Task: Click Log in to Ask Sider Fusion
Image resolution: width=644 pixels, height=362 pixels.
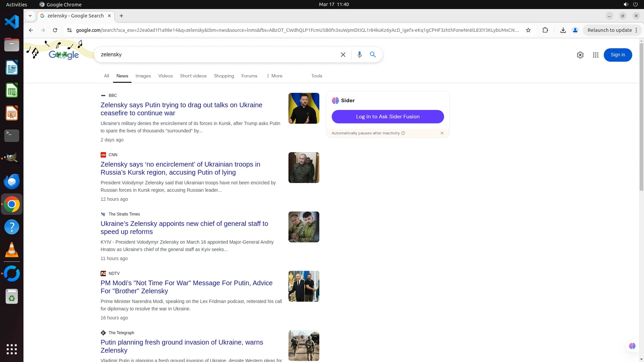Action: pyautogui.click(x=387, y=117)
